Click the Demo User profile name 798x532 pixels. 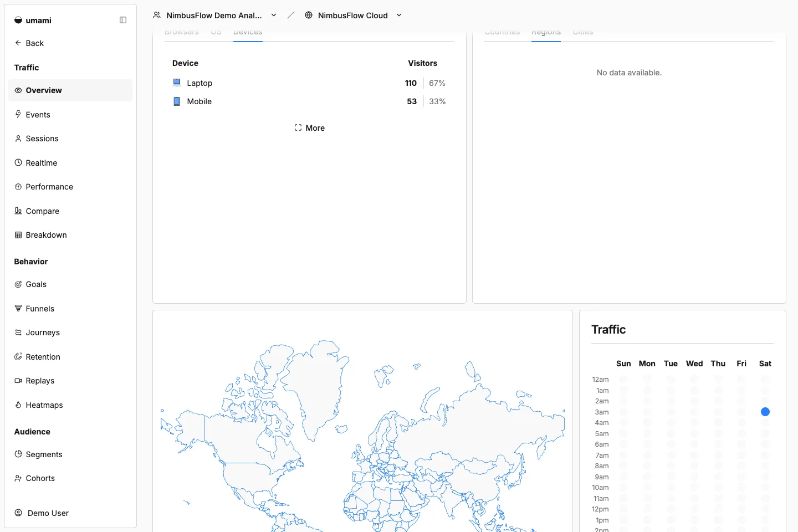(48, 513)
